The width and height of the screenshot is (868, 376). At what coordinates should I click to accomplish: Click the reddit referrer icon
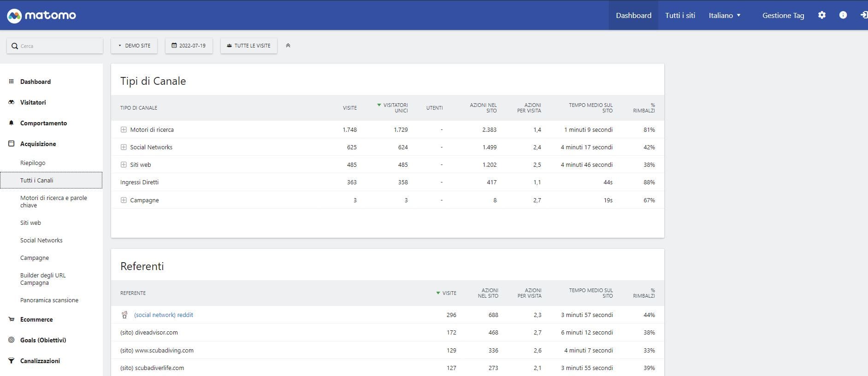124,315
